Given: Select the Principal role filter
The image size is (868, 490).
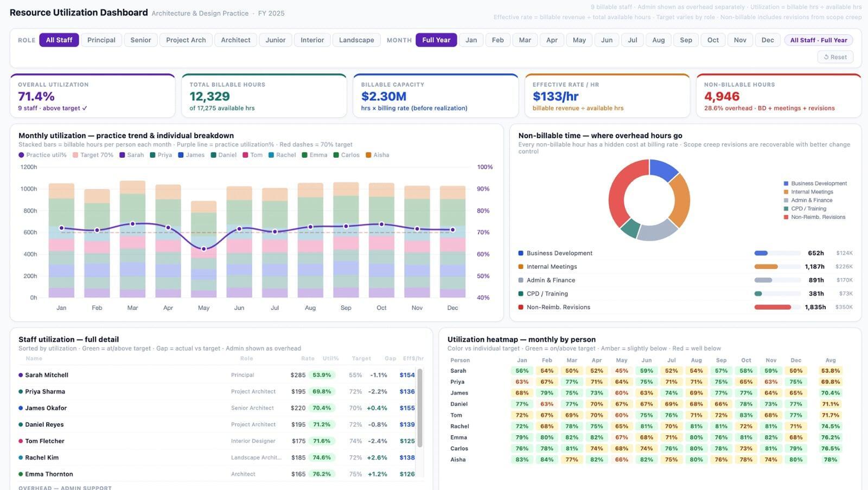Looking at the screenshot, I should [x=101, y=40].
